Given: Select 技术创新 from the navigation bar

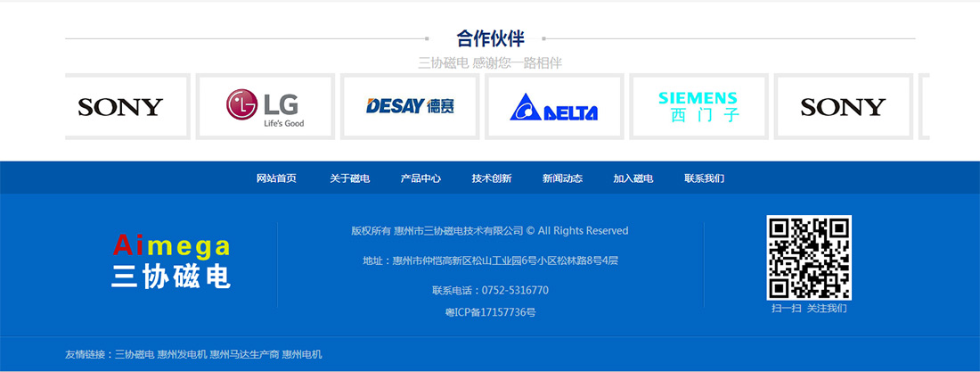Looking at the screenshot, I should point(492,178).
